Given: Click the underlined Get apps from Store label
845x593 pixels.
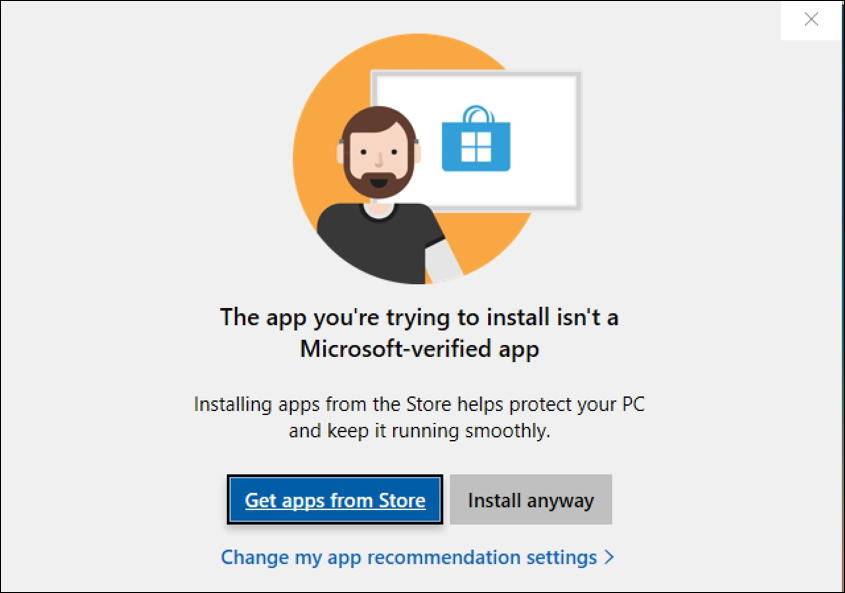Looking at the screenshot, I should [334, 499].
